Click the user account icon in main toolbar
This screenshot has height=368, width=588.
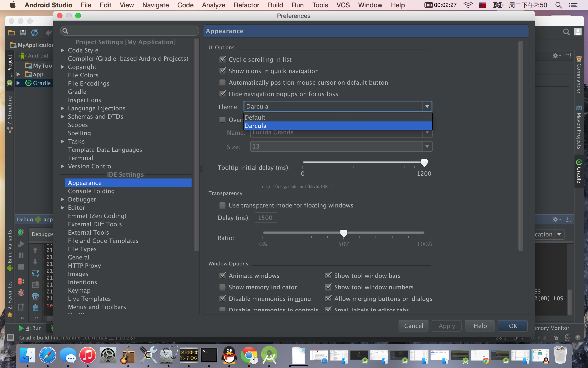pyautogui.click(x=578, y=32)
